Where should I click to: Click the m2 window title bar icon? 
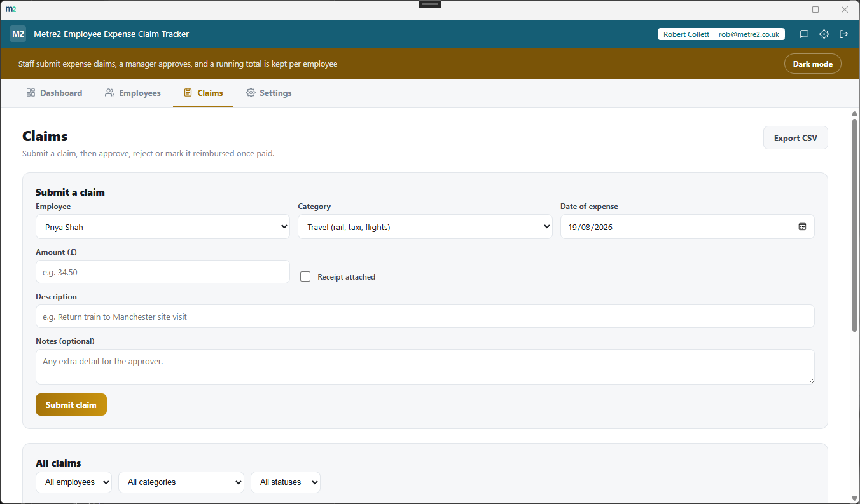point(11,10)
